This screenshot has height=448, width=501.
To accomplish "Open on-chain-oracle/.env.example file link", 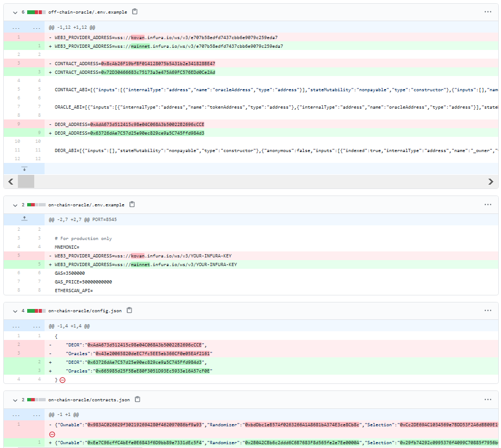I will pos(86,205).
